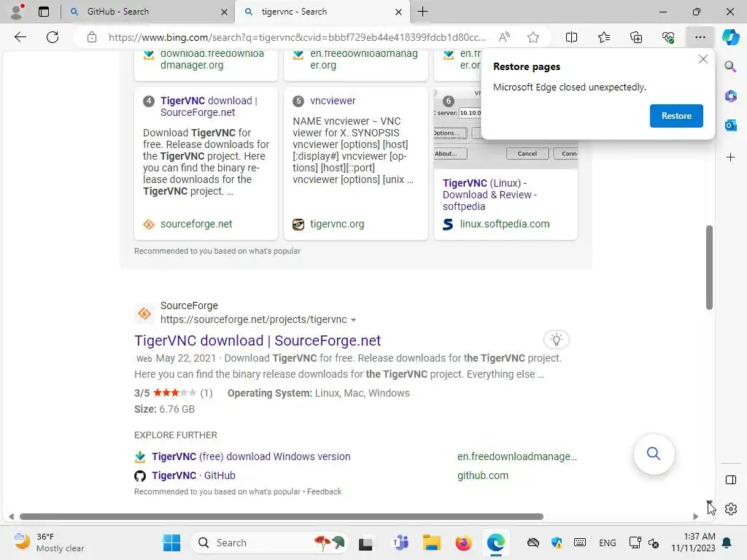Close the Restore pages popup
Viewport: 747px width, 560px height.
point(703,59)
